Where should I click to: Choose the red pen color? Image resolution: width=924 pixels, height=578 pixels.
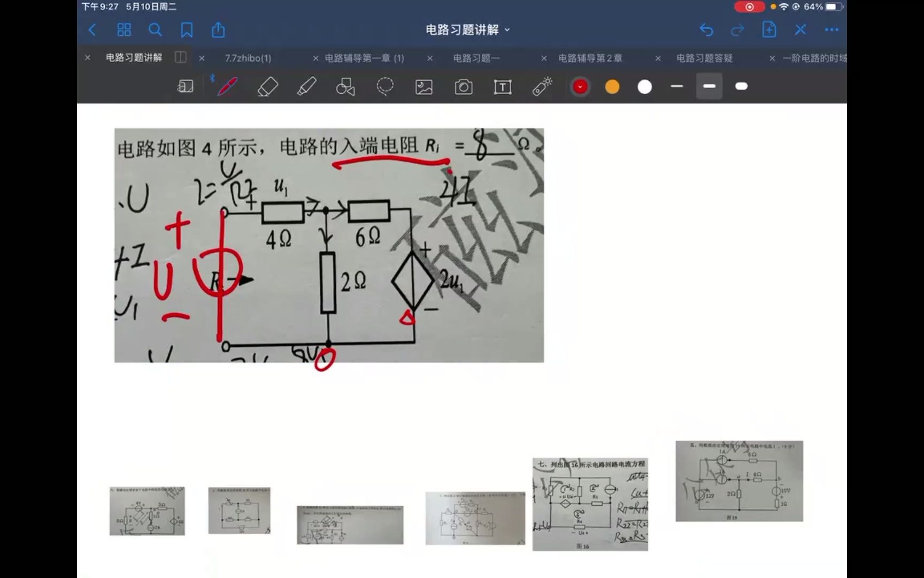(580, 87)
